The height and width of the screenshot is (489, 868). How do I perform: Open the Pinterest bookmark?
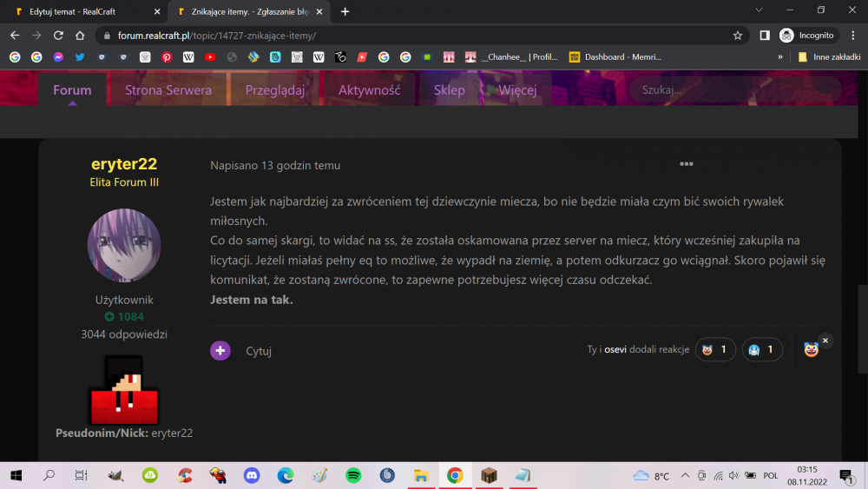click(x=167, y=57)
